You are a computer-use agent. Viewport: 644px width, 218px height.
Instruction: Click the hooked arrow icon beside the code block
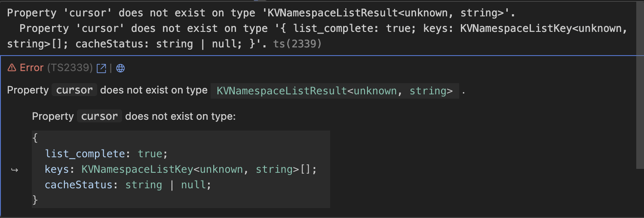[15, 170]
